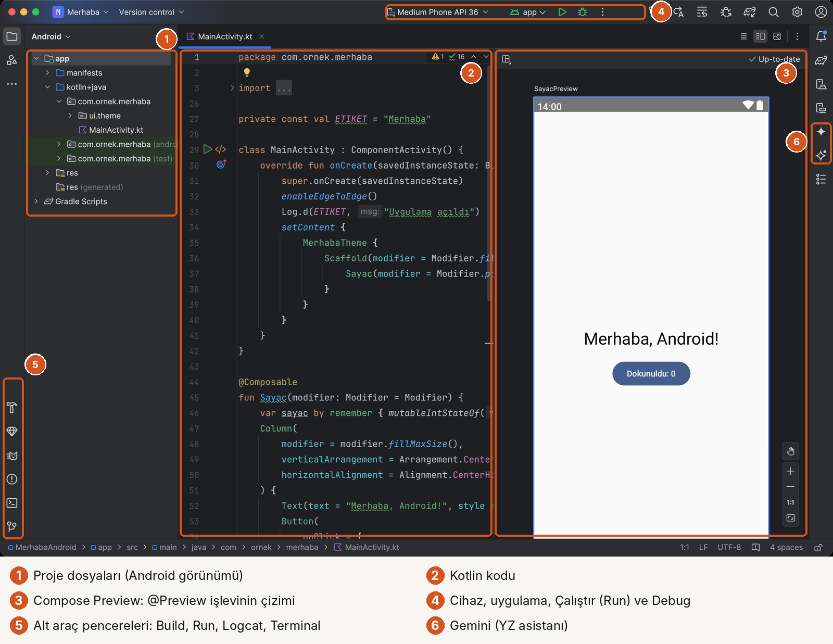This screenshot has width=833, height=644.
Task: Open the Medium Phone API 36 device dropdown
Action: pyautogui.click(x=438, y=12)
